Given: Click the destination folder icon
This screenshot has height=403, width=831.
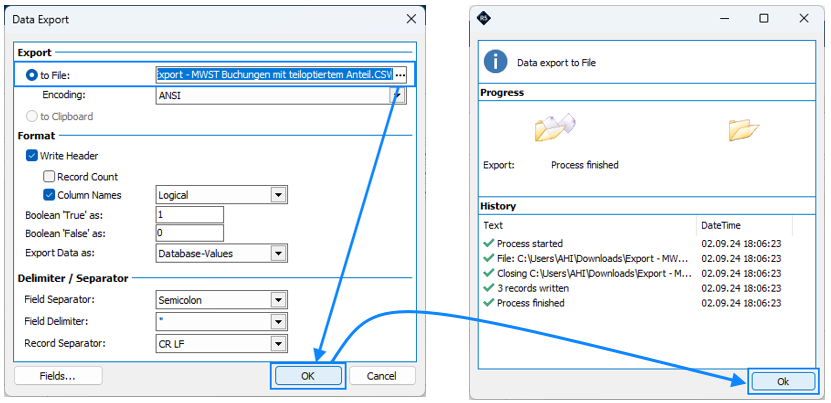Looking at the screenshot, I should click(743, 130).
